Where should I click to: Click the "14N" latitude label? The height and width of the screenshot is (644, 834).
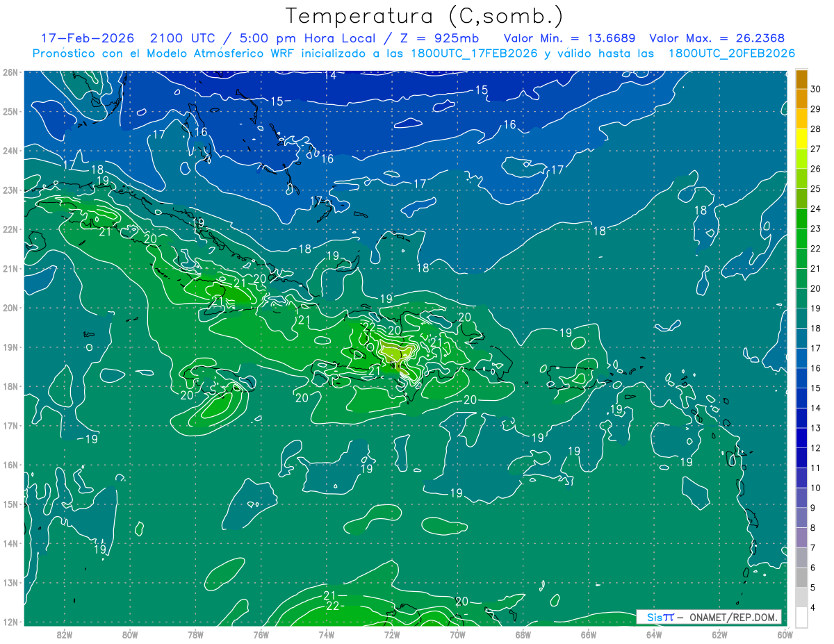pyautogui.click(x=10, y=543)
